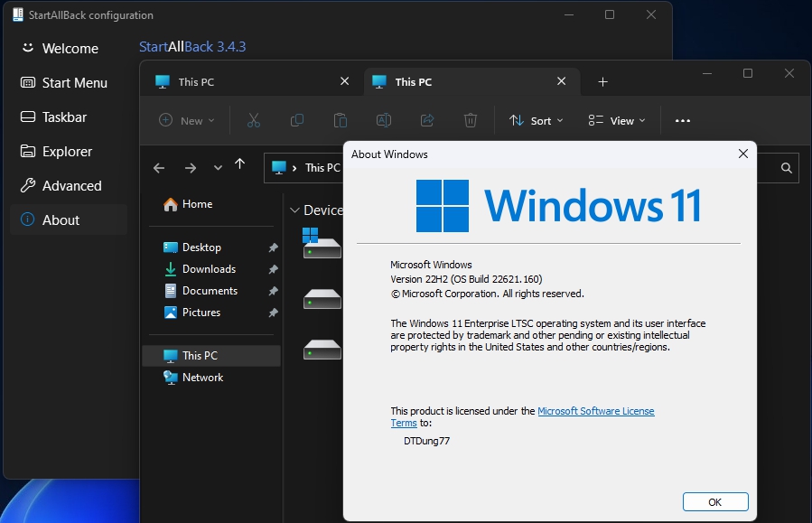The height and width of the screenshot is (523, 812).
Task: Open the See more ellipsis menu
Action: click(x=683, y=121)
